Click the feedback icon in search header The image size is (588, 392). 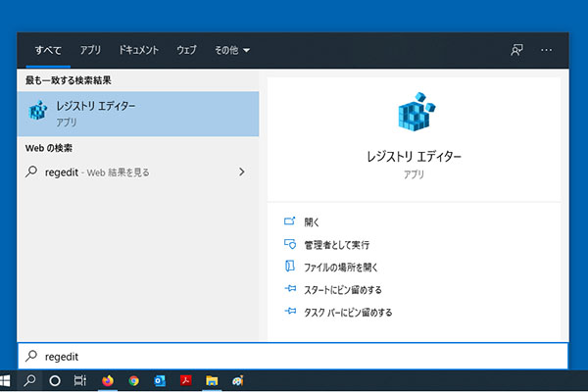516,49
